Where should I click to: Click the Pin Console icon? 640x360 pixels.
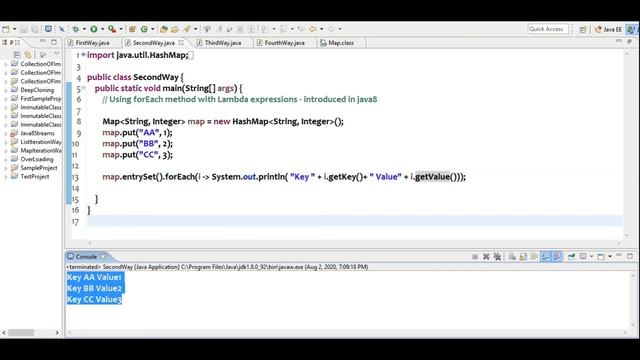coord(571,256)
